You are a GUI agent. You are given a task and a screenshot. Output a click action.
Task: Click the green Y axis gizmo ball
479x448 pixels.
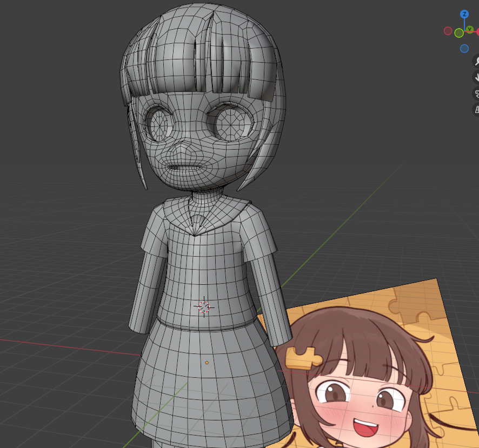click(x=470, y=30)
